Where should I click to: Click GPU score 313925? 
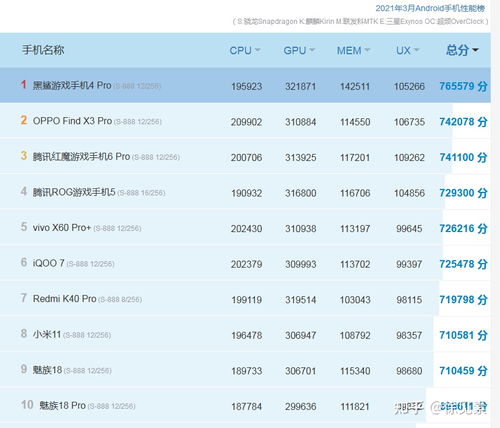[x=300, y=158]
